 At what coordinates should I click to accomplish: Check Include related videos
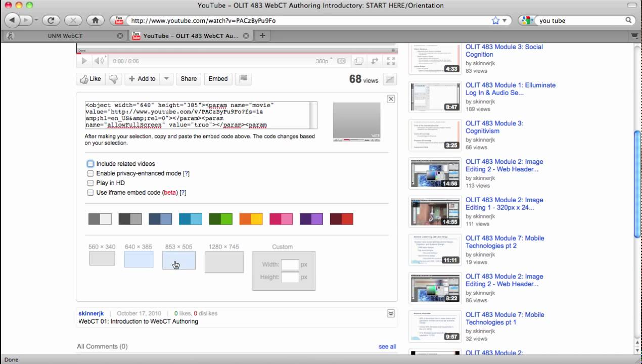[90, 164]
